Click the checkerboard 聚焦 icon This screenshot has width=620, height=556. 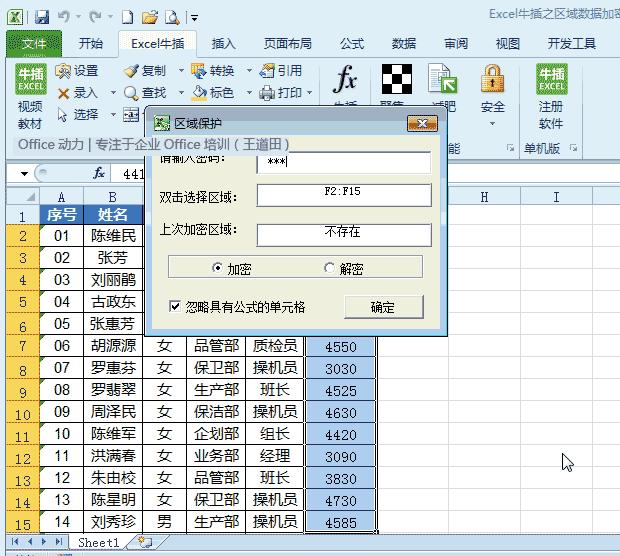pos(397,79)
